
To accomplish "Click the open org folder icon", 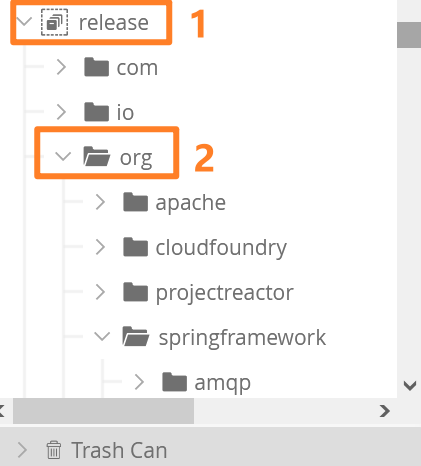I will click(x=97, y=156).
